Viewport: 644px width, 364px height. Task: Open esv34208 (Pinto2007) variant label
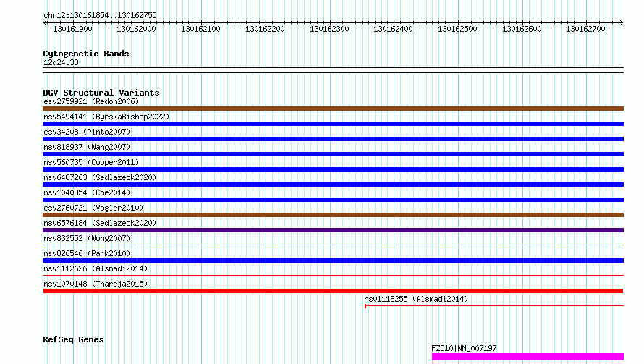click(x=87, y=132)
